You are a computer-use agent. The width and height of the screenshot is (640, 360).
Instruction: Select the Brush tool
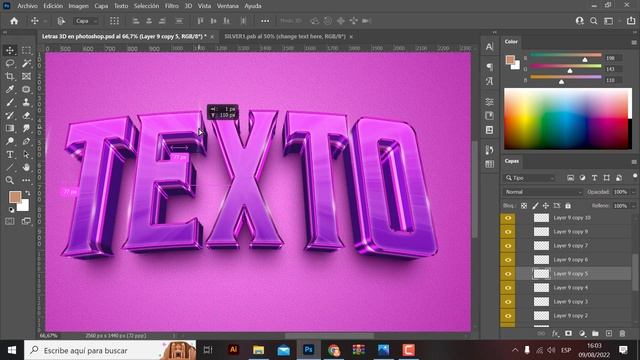click(10, 102)
